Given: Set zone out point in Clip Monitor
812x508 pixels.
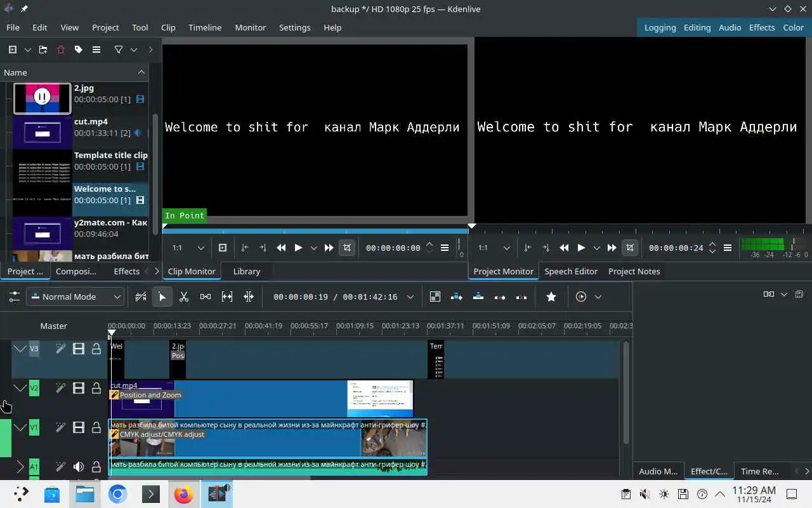Looking at the screenshot, I should (x=263, y=248).
